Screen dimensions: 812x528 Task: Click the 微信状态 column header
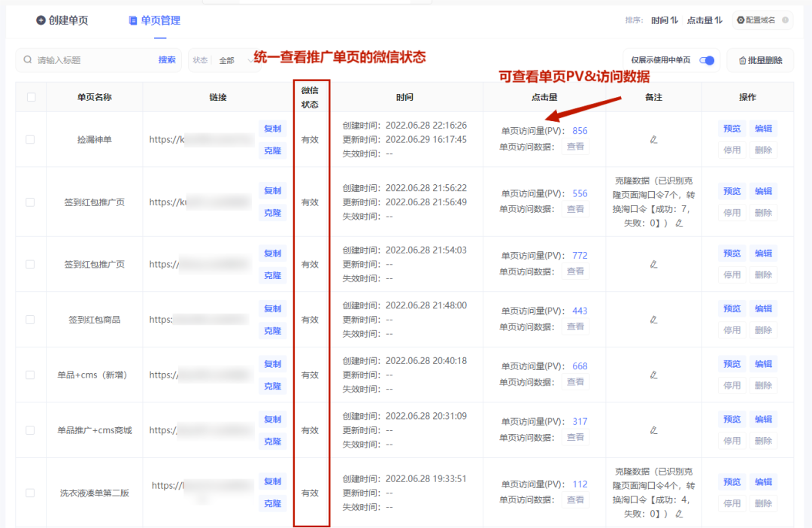pyautogui.click(x=310, y=97)
